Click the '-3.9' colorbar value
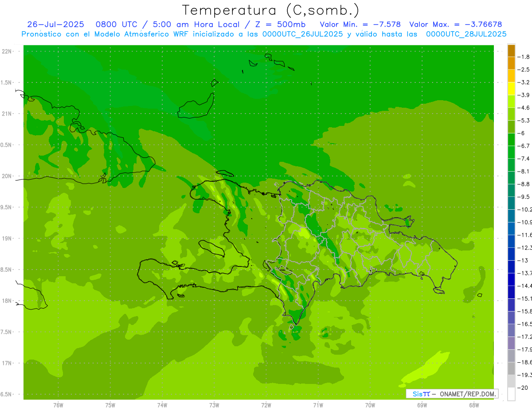The width and height of the screenshot is (532, 411). click(x=524, y=95)
